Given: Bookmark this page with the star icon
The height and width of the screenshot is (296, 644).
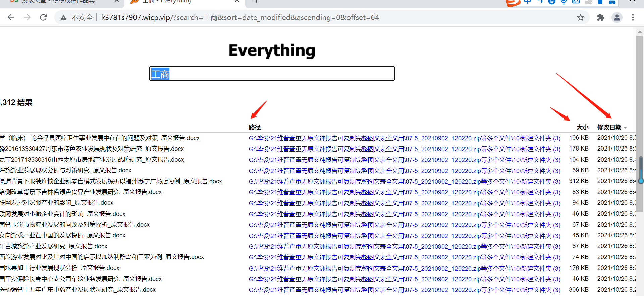Looking at the screenshot, I should 581,17.
